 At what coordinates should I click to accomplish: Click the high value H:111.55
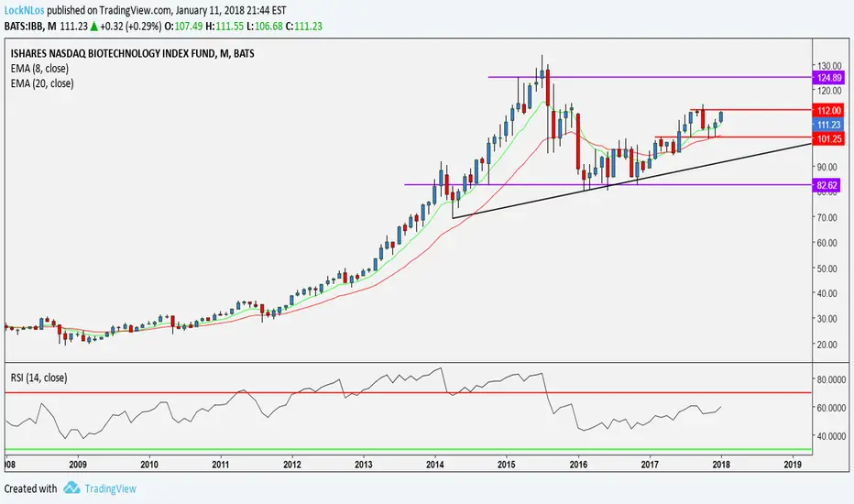224,27
